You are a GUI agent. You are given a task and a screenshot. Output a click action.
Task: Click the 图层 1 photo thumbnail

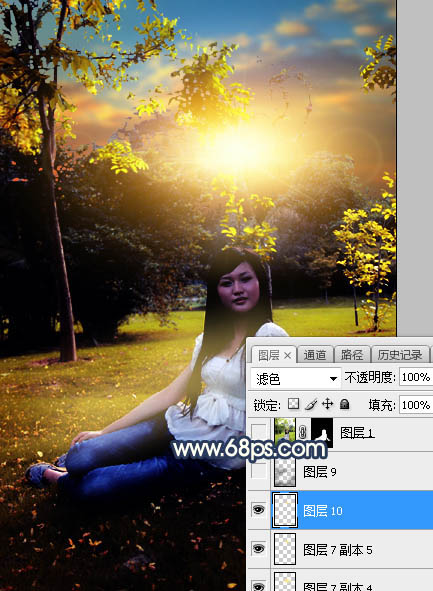pyautogui.click(x=285, y=432)
